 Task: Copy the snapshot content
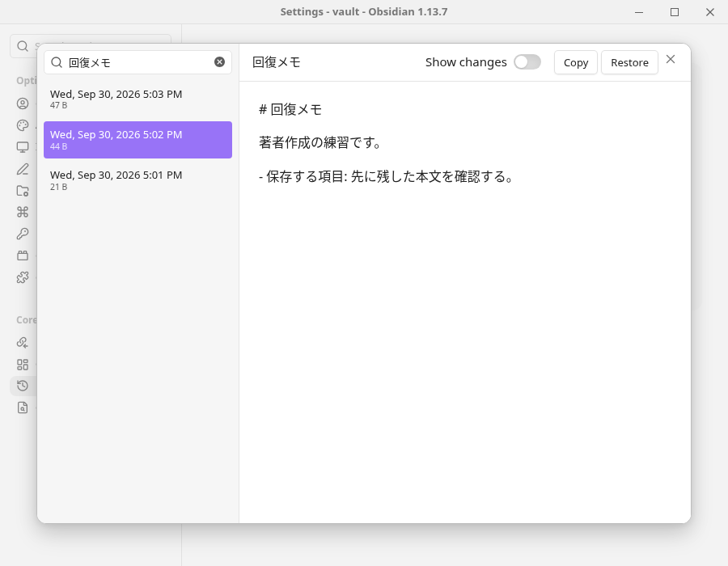[576, 62]
